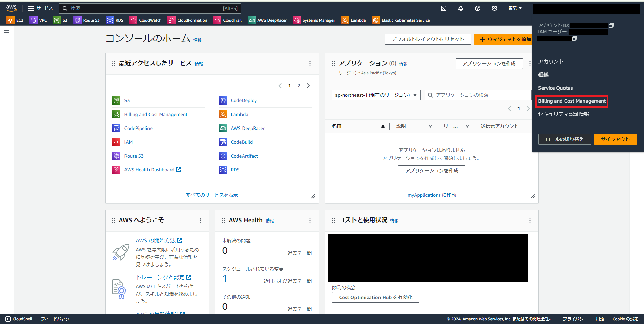Open S3 from favorites bar
Viewport: 644px width, 324px height.
(x=60, y=20)
